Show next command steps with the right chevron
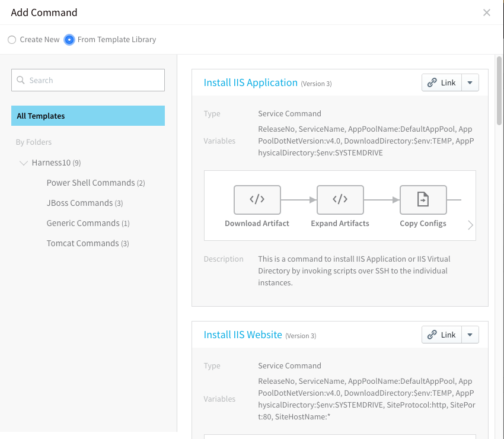This screenshot has width=504, height=439. click(470, 225)
